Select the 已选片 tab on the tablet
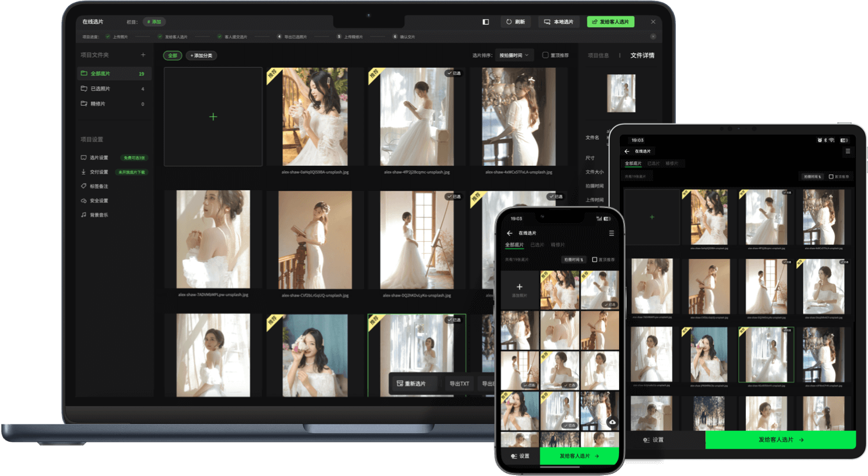The width and height of the screenshot is (868, 476). coord(653,164)
